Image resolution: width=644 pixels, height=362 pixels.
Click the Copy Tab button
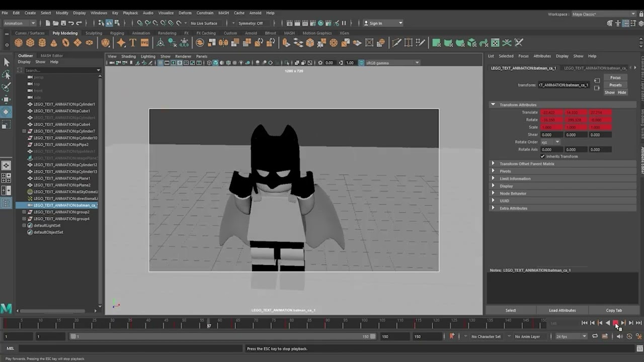pyautogui.click(x=614, y=310)
